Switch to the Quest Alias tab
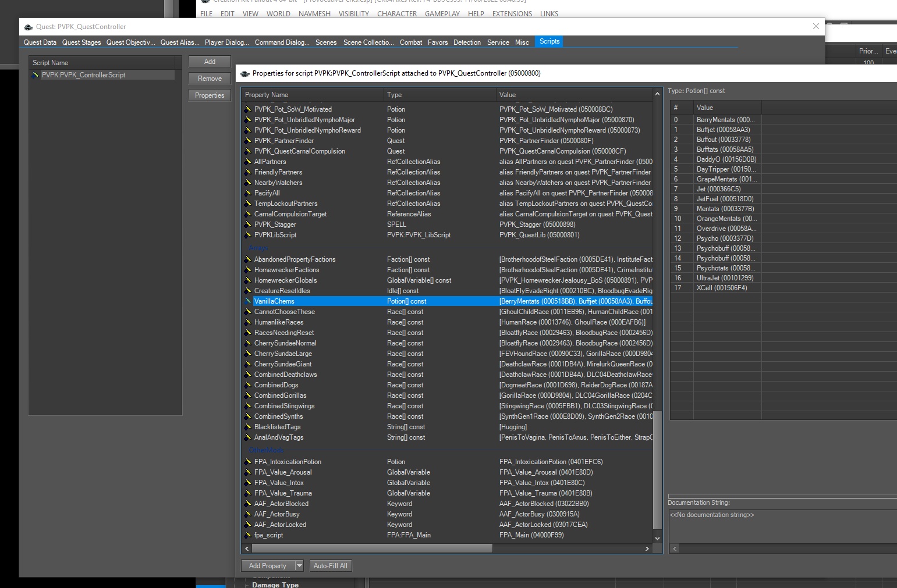The height and width of the screenshot is (588, 897). [180, 42]
